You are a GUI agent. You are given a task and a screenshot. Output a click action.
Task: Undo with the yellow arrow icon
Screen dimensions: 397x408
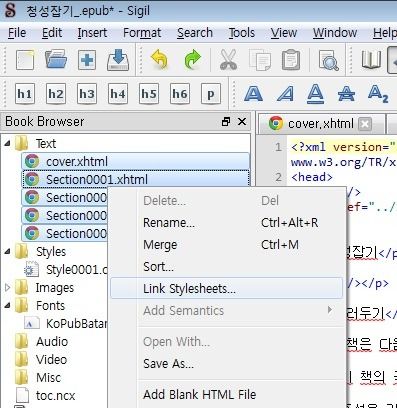[159, 59]
